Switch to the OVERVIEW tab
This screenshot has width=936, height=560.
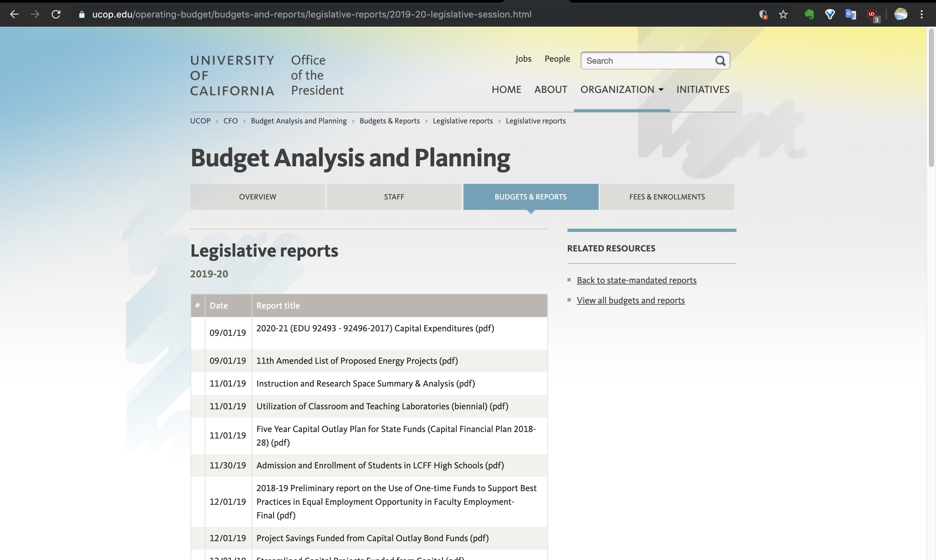tap(257, 197)
